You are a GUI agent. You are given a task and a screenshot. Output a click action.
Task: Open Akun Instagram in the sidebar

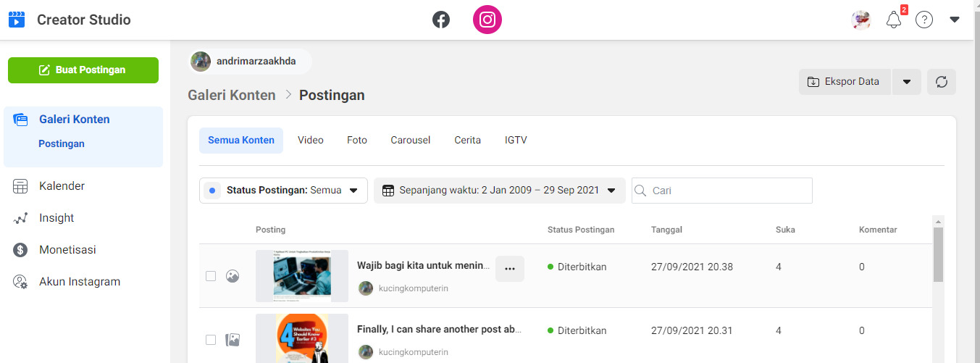tap(80, 282)
